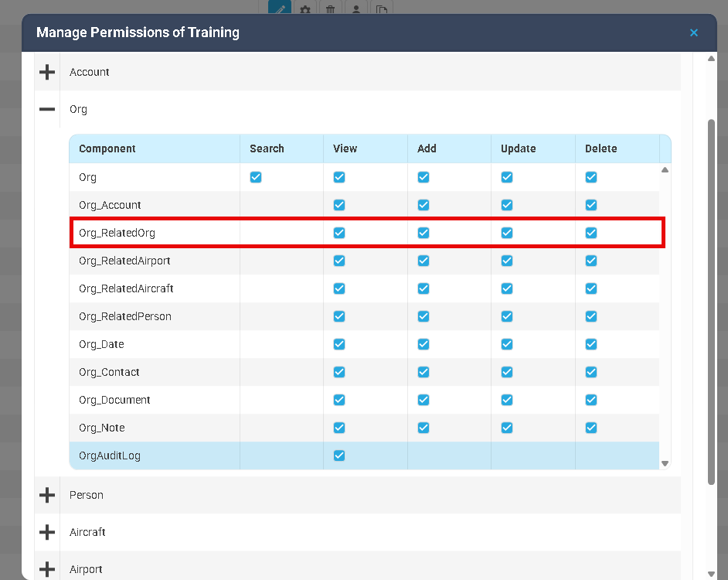Viewport: 728px width, 580px height.
Task: Expand the Aircraft section plus icon
Action: (47, 532)
